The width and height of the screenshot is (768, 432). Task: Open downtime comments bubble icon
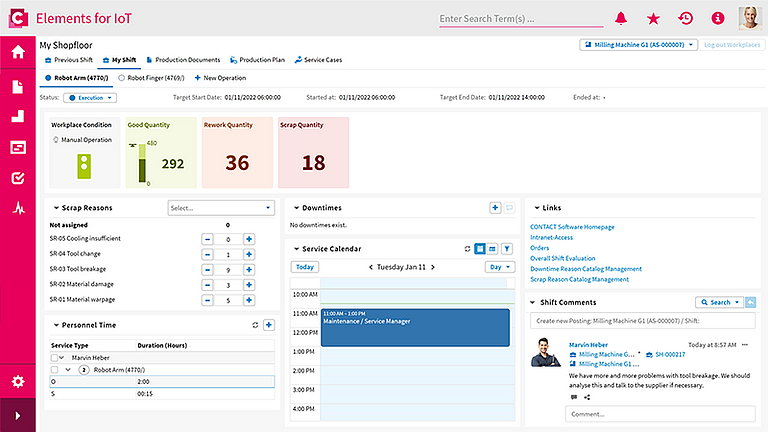tap(509, 208)
